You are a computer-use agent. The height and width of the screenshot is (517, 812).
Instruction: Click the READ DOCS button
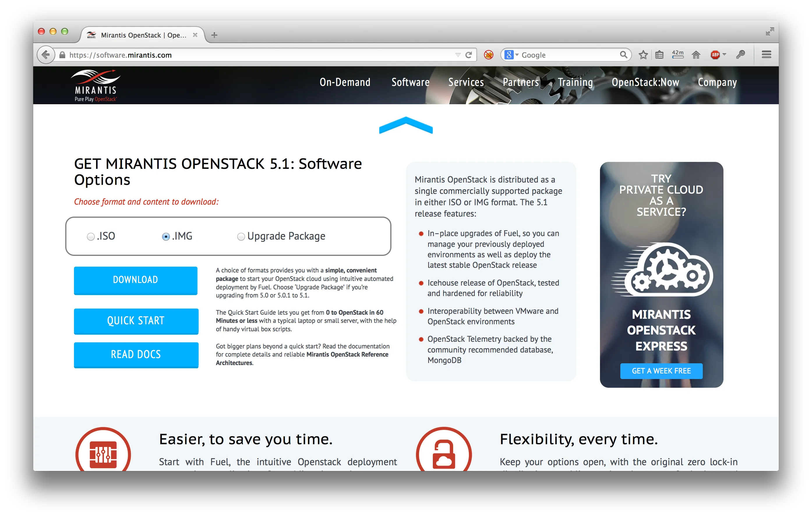(x=136, y=355)
